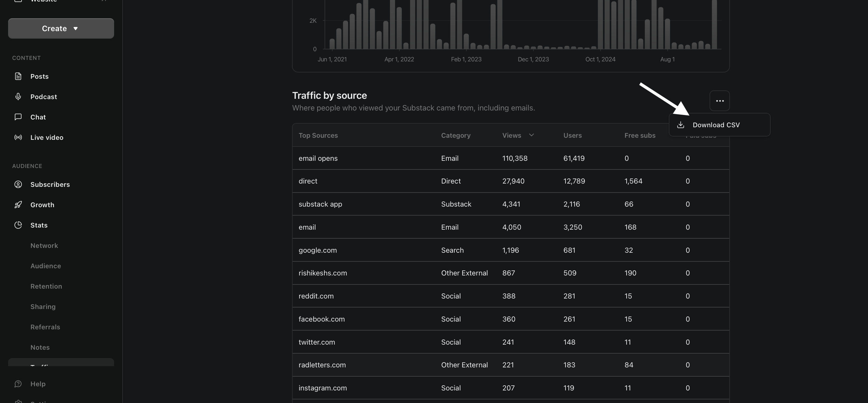Open the Traffic by source overflow menu
This screenshot has width=868, height=403.
coord(719,101)
